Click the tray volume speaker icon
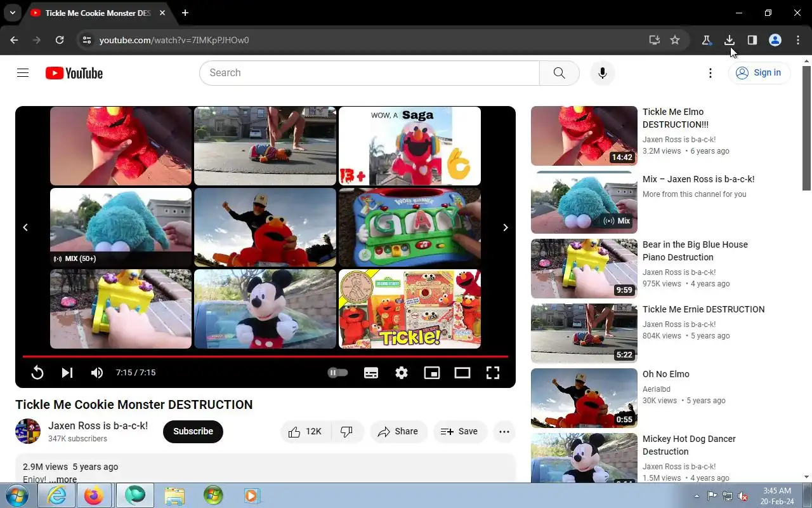This screenshot has height=508, width=812. (743, 496)
